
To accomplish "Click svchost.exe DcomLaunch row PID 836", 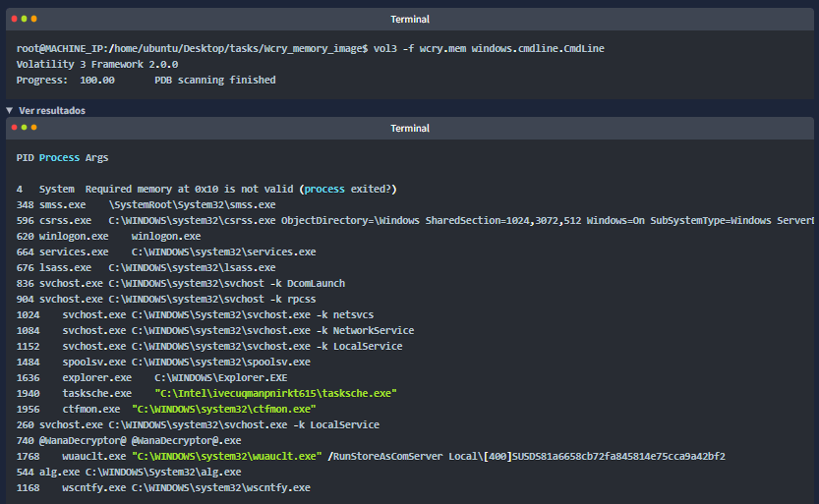I will point(181,283).
